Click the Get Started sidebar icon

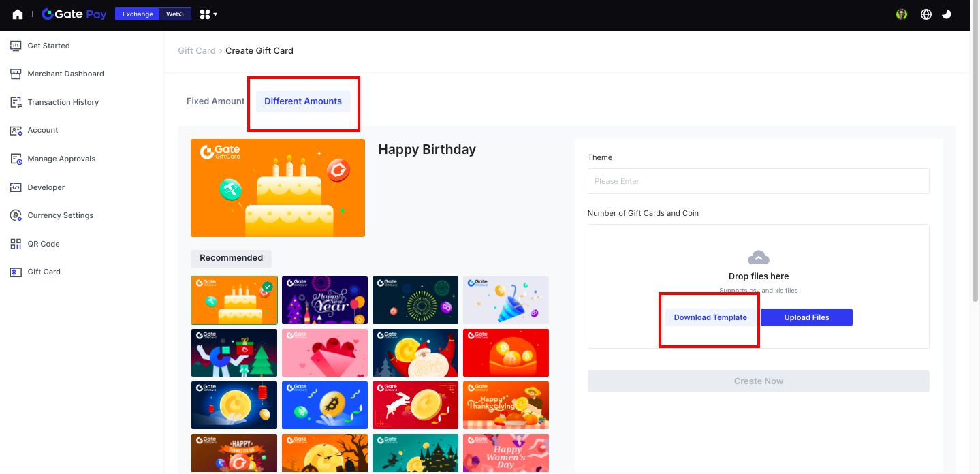point(16,46)
